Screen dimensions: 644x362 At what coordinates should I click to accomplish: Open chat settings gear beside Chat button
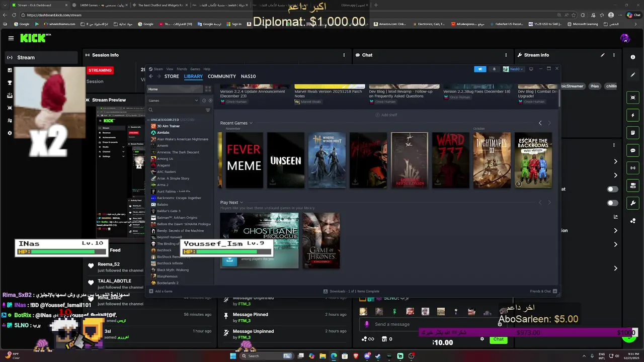482,339
